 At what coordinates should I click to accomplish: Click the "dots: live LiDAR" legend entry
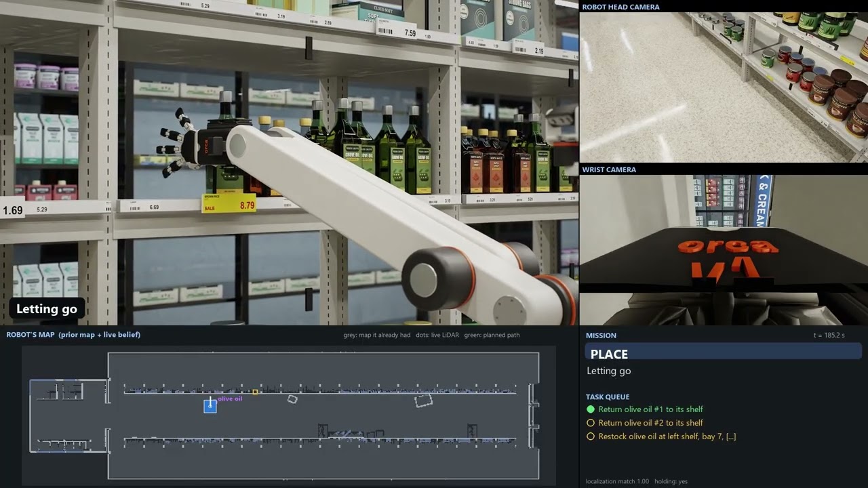coord(434,335)
